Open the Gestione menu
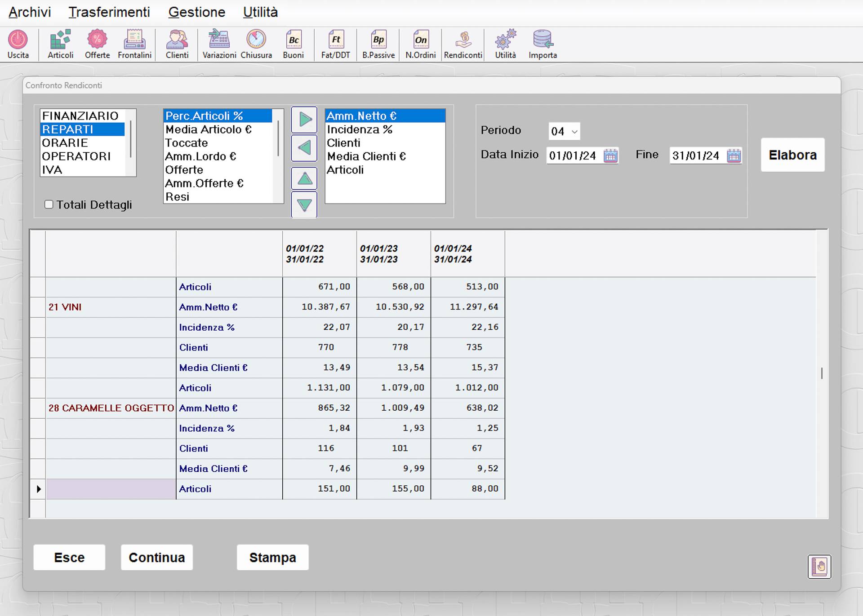The width and height of the screenshot is (863, 616). pyautogui.click(x=197, y=12)
